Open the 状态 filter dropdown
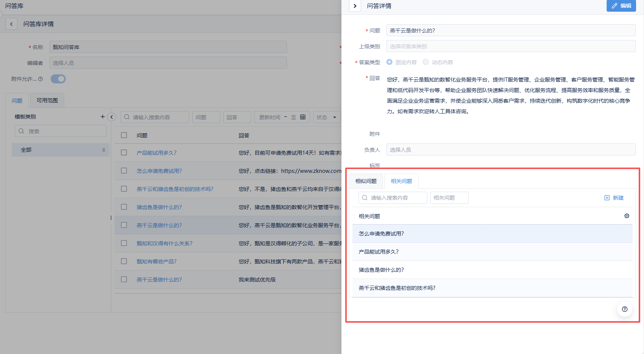 [x=327, y=117]
